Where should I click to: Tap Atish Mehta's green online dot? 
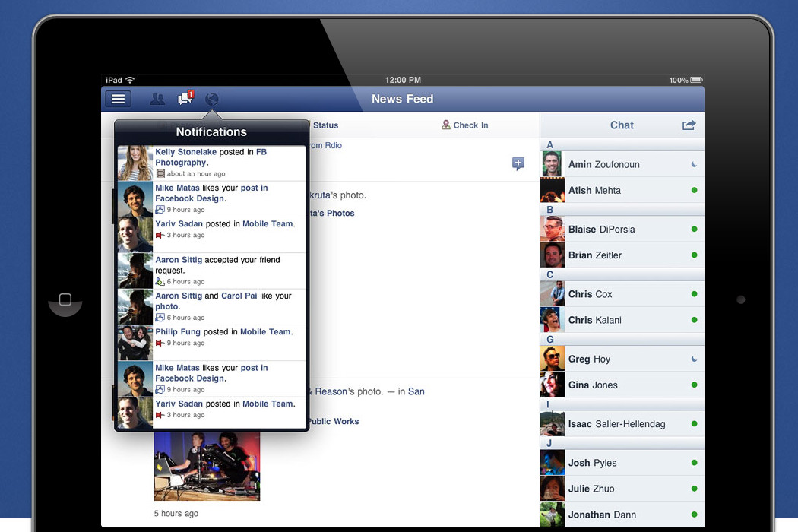(x=694, y=190)
